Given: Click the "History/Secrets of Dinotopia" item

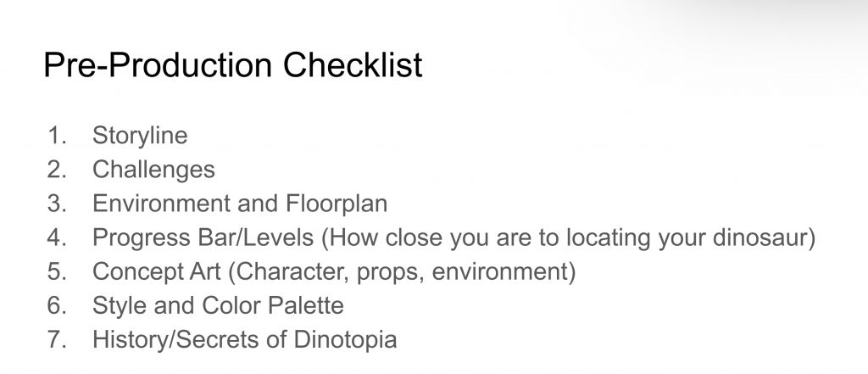Looking at the screenshot, I should point(244,340).
